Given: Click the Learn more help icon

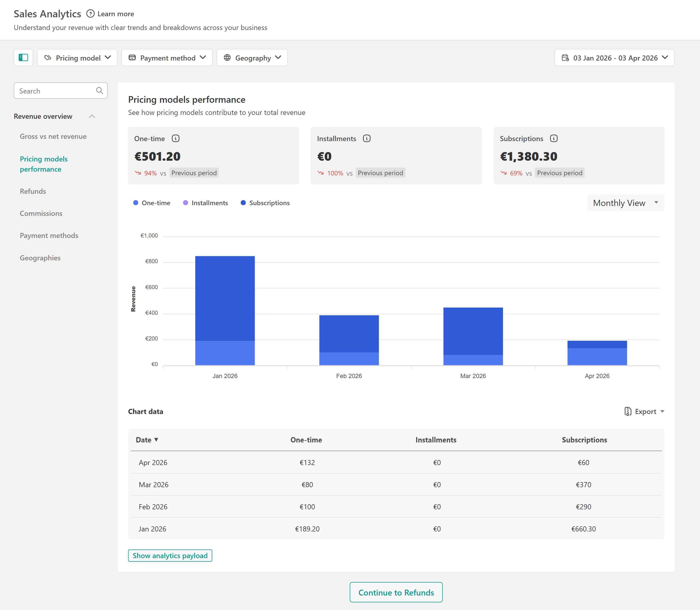Looking at the screenshot, I should coord(90,14).
